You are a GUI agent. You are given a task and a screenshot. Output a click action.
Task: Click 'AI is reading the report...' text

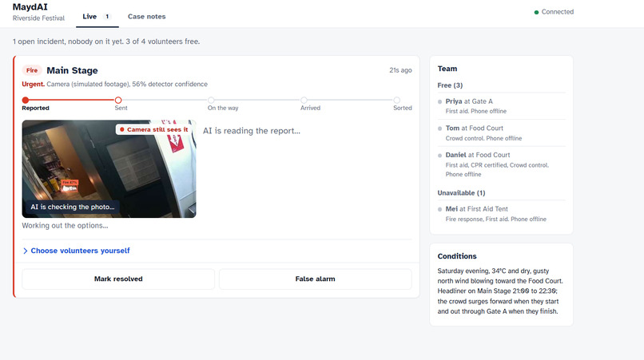coord(252,131)
